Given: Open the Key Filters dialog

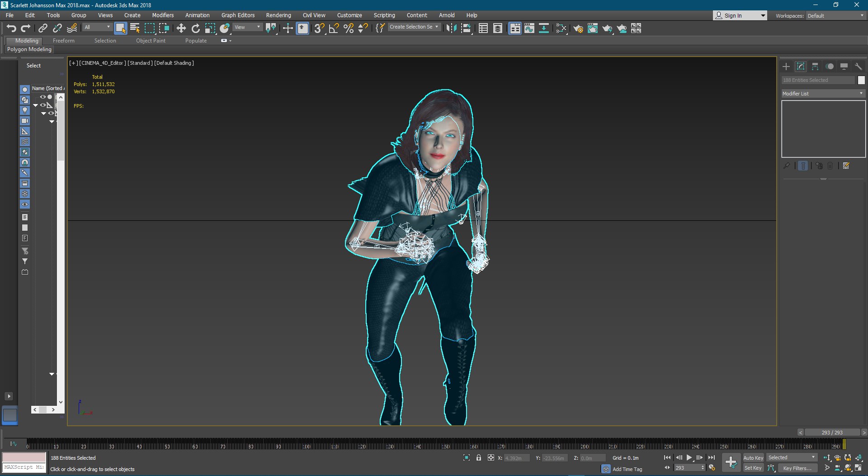Looking at the screenshot, I should [797, 468].
